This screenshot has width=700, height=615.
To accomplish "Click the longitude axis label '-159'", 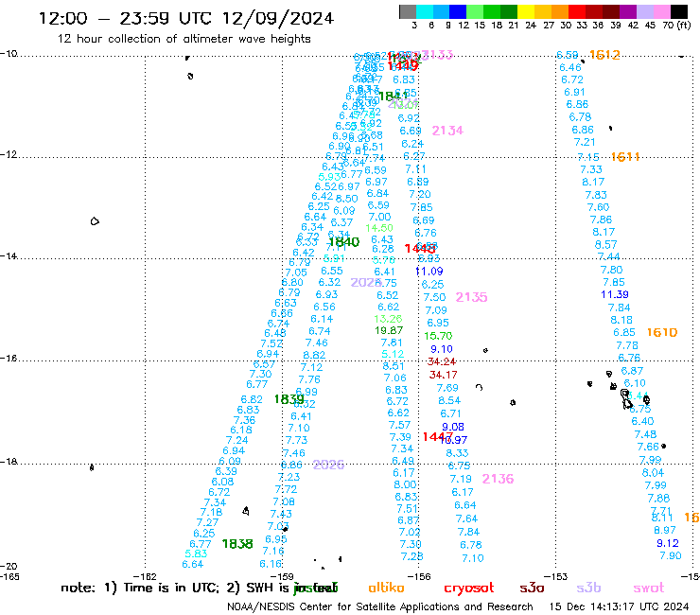I will (x=283, y=576).
